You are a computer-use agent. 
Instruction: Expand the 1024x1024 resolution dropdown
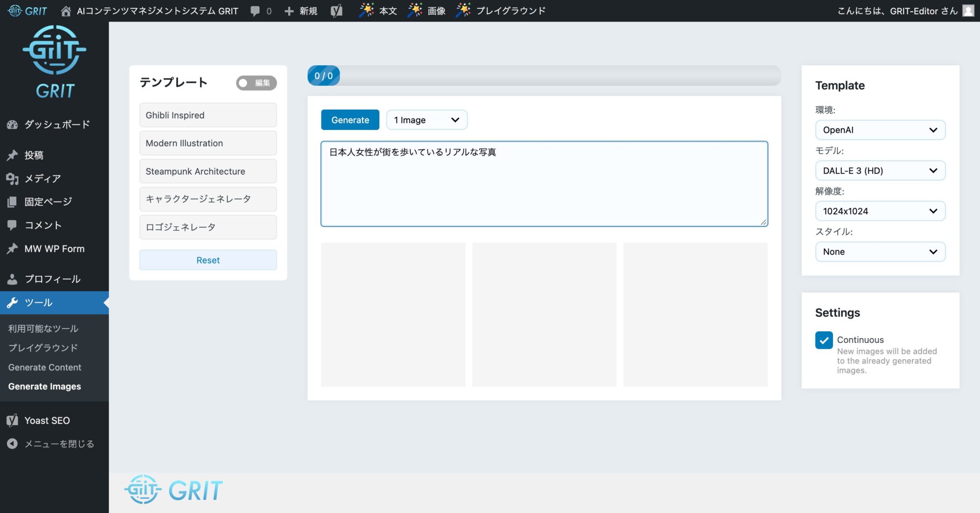pos(880,211)
